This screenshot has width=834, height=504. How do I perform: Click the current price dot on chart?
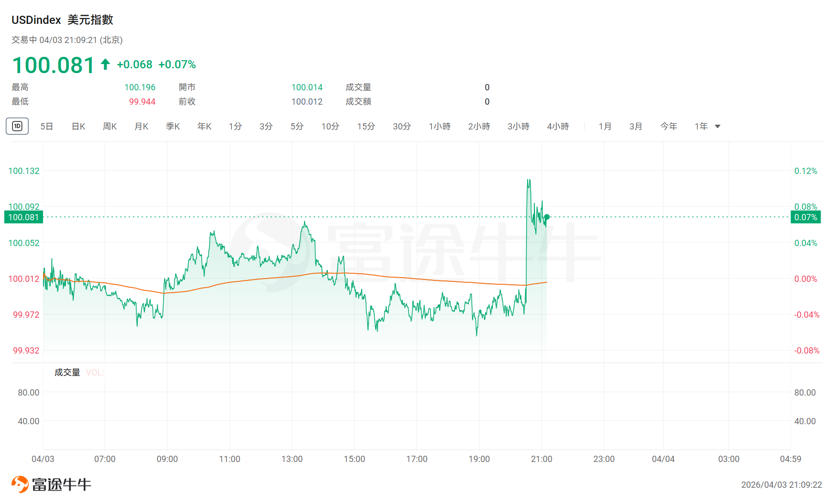(x=547, y=217)
